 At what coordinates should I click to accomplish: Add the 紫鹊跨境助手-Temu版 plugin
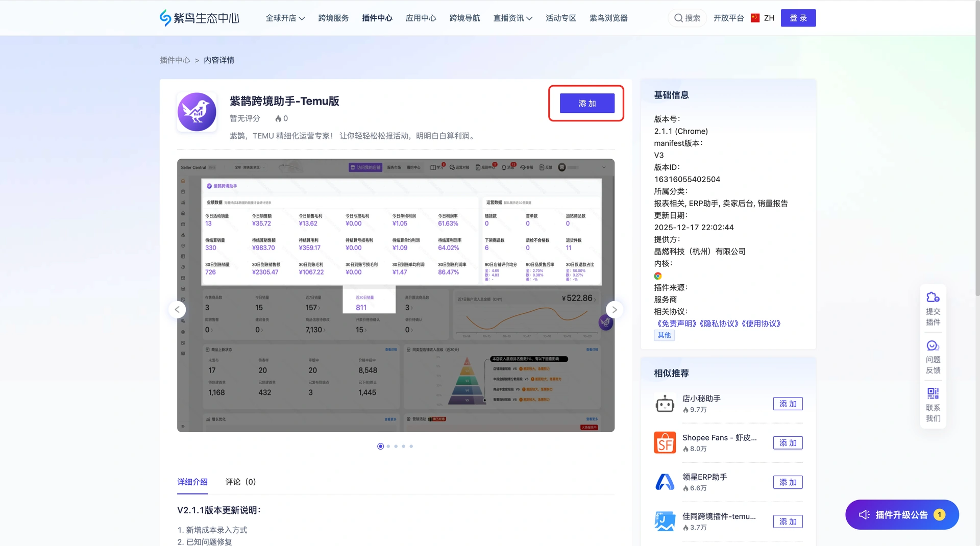pyautogui.click(x=587, y=103)
